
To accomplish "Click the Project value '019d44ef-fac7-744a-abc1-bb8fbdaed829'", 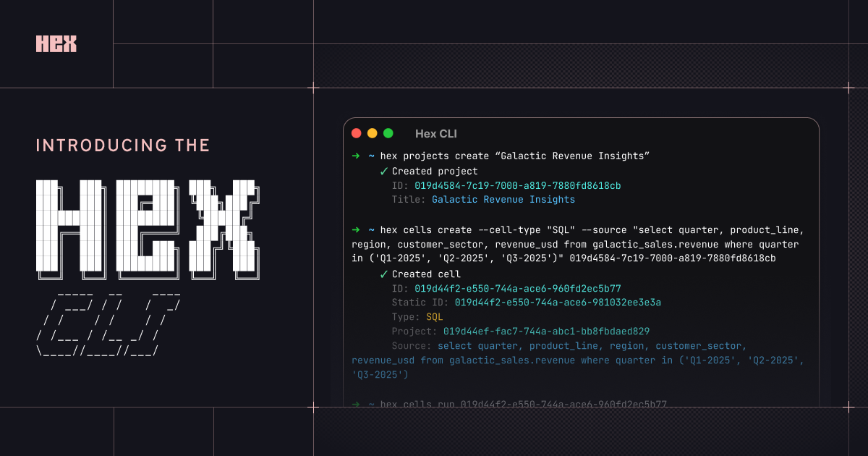I will (546, 331).
